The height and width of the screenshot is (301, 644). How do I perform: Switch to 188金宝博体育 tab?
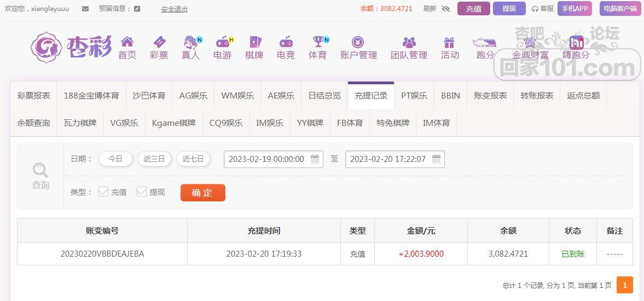pos(91,96)
